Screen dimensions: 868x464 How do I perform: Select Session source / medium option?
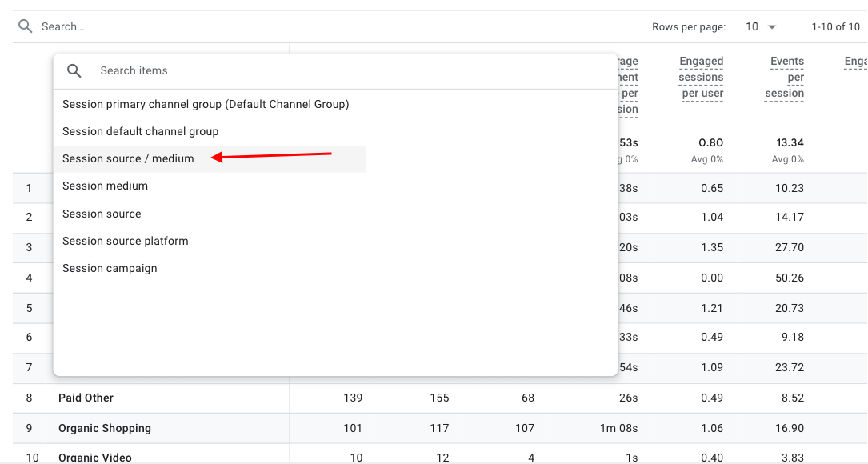pyautogui.click(x=128, y=158)
